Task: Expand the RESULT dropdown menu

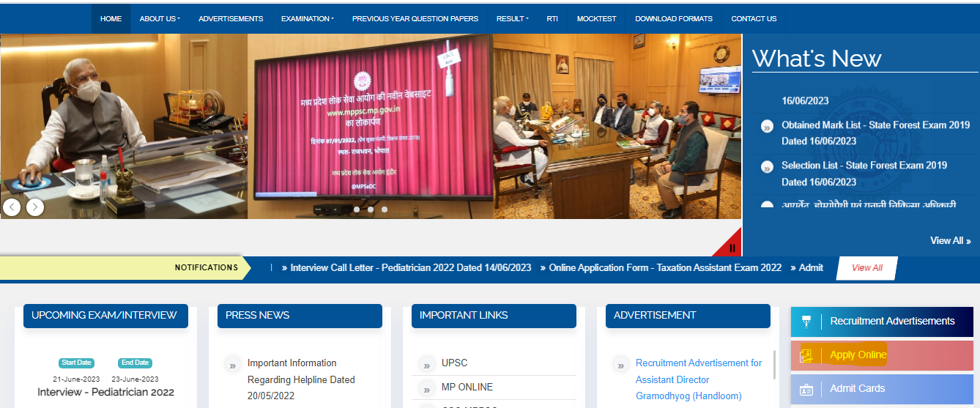Action: (513, 18)
